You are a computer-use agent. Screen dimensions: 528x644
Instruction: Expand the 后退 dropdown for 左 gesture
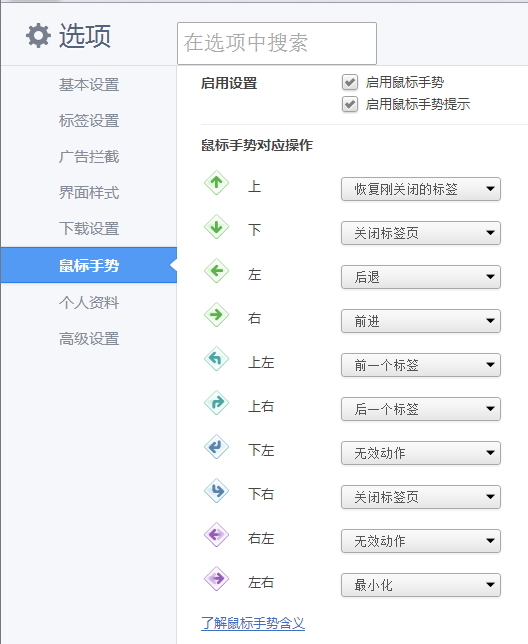[421, 277]
